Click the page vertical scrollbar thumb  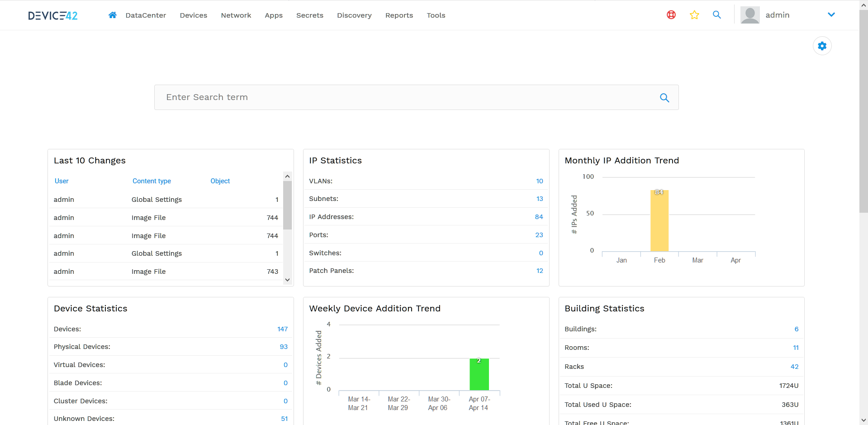[863, 111]
